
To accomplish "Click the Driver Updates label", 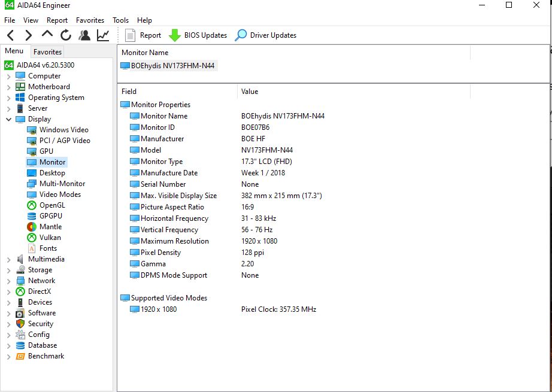I will pos(273,35).
